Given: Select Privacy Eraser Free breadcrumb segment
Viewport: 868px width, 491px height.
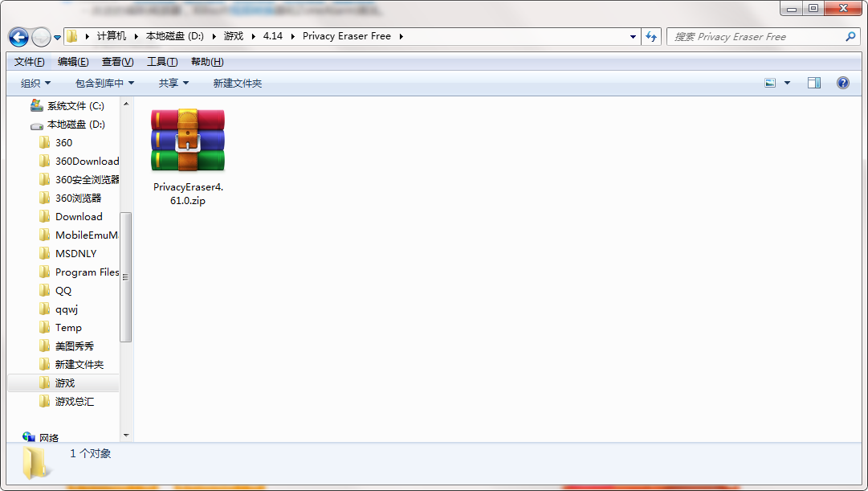Looking at the screenshot, I should 347,36.
